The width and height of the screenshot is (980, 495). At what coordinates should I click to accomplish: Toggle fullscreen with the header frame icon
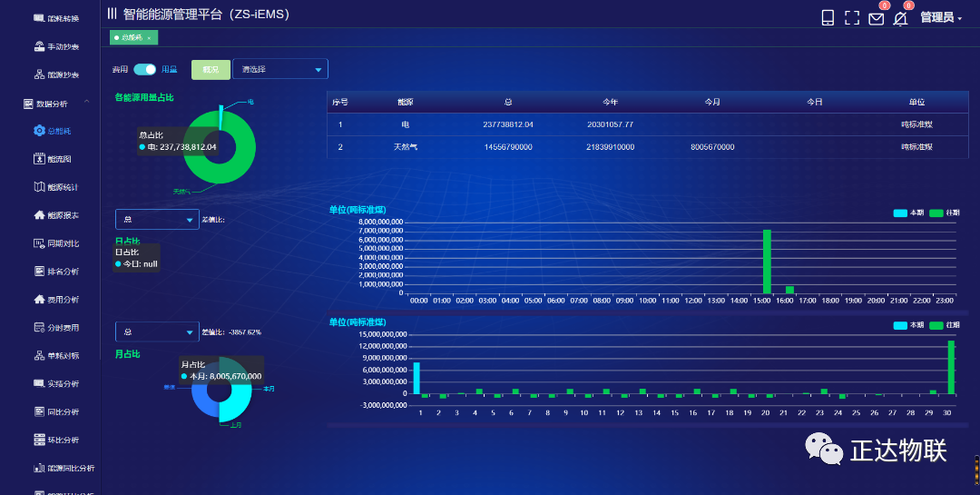click(852, 17)
